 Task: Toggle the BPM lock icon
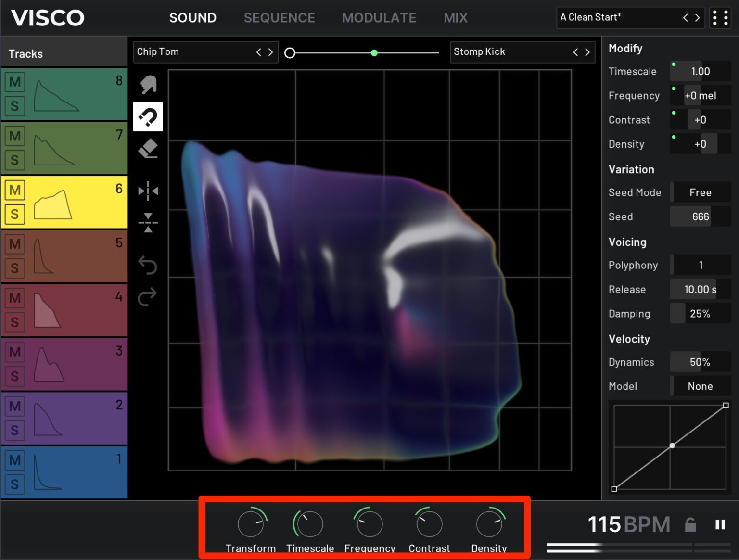pos(690,524)
